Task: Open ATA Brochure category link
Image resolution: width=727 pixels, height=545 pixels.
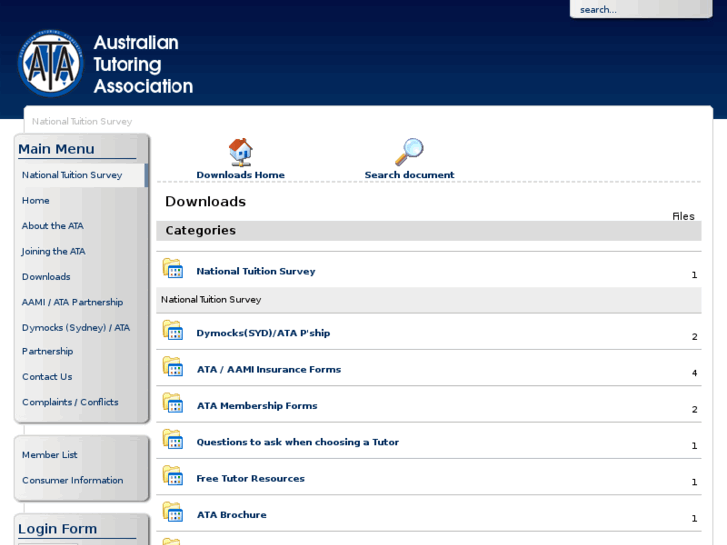Action: (231, 515)
